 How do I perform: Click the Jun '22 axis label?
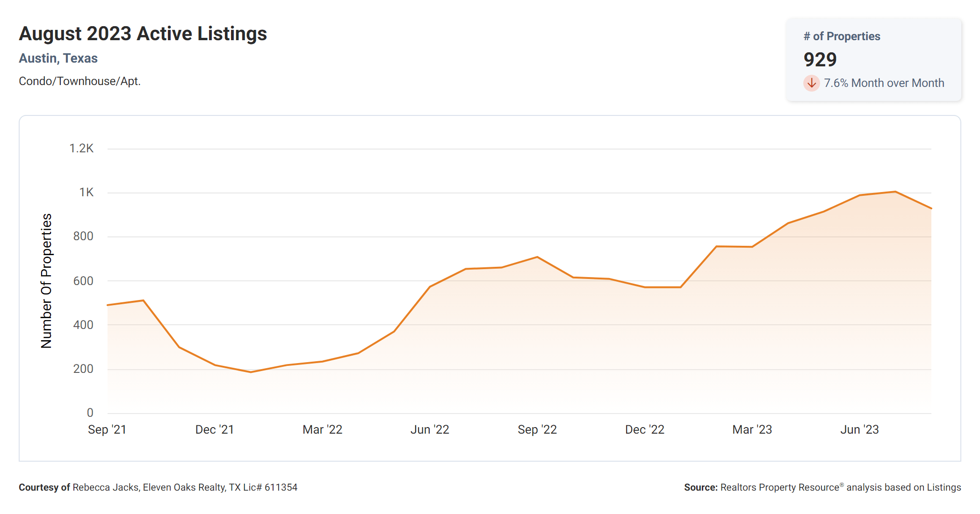point(430,429)
